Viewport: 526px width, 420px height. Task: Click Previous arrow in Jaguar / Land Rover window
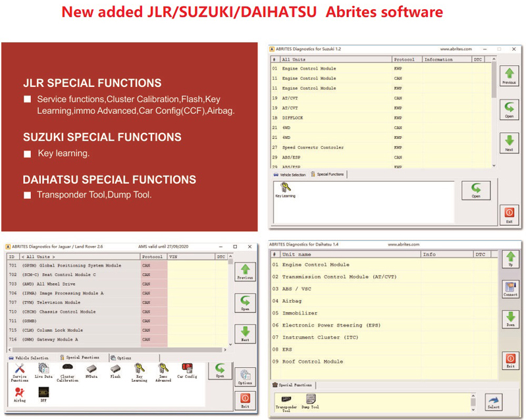tap(245, 271)
